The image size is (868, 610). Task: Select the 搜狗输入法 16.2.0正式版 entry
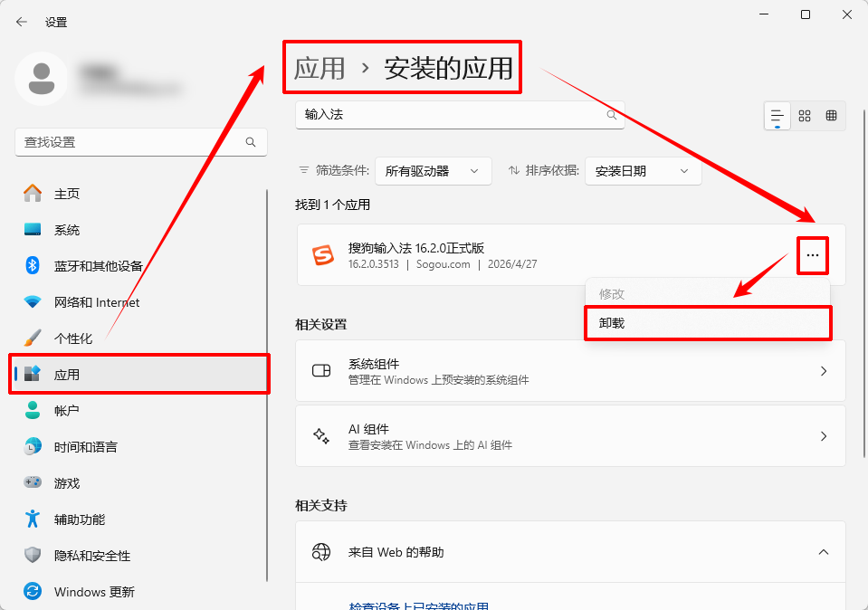click(571, 254)
